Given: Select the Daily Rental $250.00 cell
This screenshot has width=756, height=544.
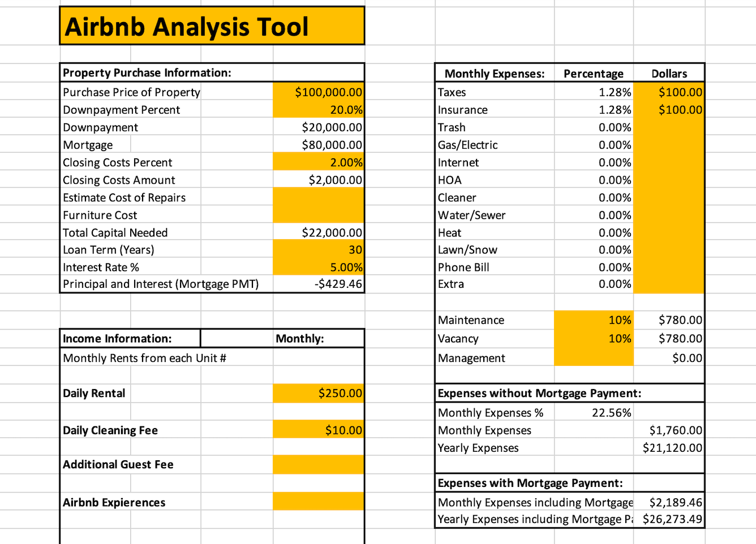Looking at the screenshot, I should pyautogui.click(x=319, y=393).
